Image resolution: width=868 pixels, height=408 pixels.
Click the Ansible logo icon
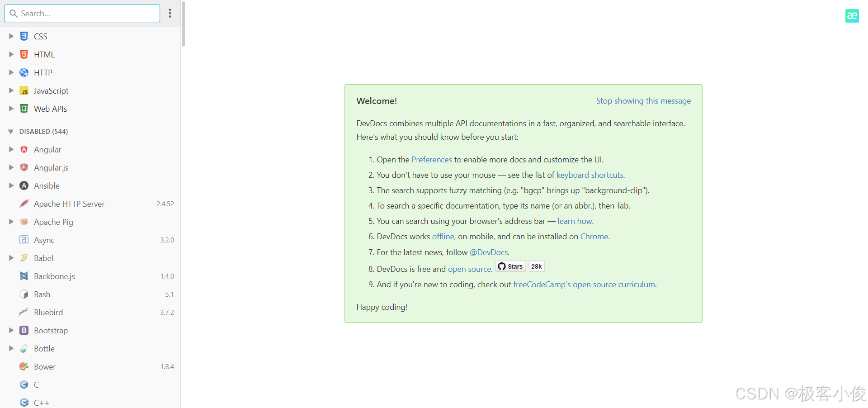24,185
